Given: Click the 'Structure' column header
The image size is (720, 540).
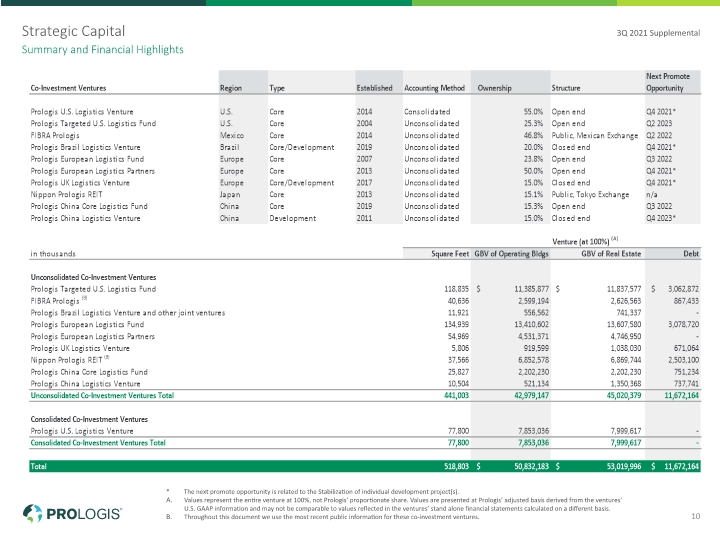Looking at the screenshot, I should pyautogui.click(x=566, y=88).
